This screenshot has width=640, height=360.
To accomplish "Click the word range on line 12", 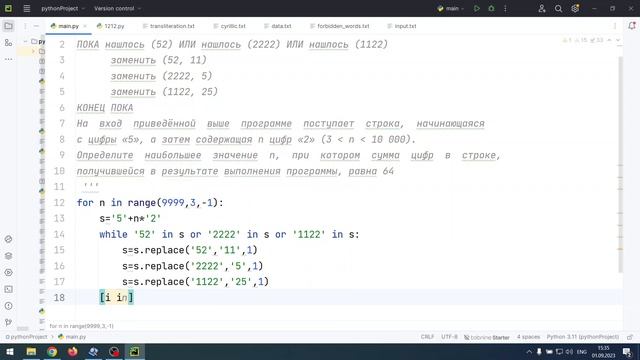I will pyautogui.click(x=142, y=203).
